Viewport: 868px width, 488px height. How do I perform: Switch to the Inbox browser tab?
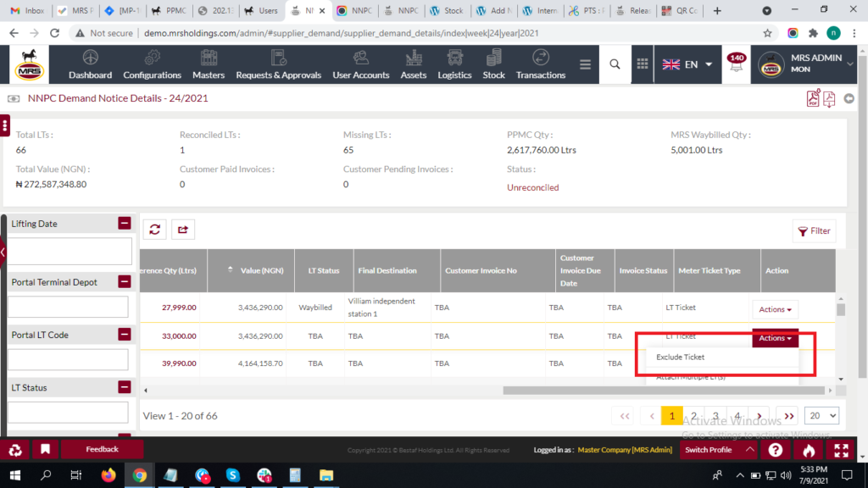pos(27,10)
